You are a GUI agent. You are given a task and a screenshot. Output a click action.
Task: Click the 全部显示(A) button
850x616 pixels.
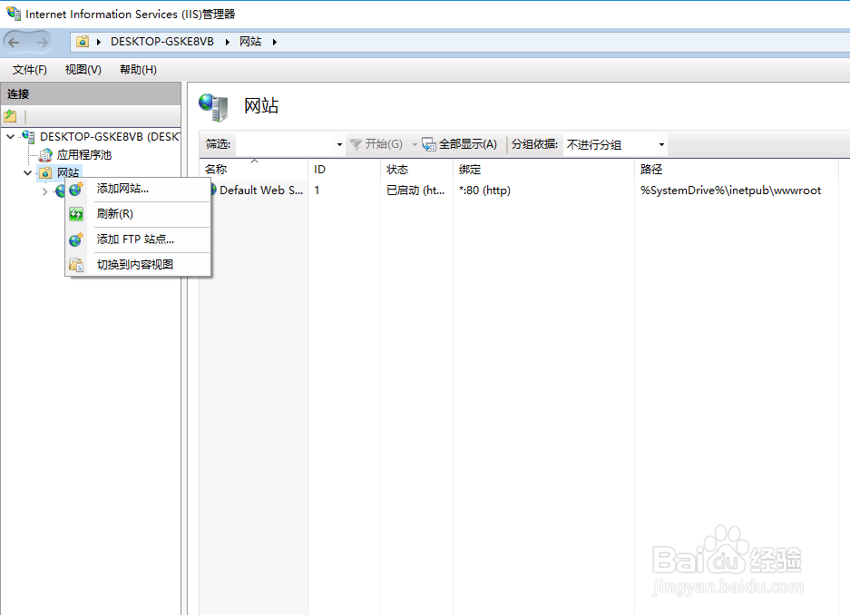coord(460,144)
